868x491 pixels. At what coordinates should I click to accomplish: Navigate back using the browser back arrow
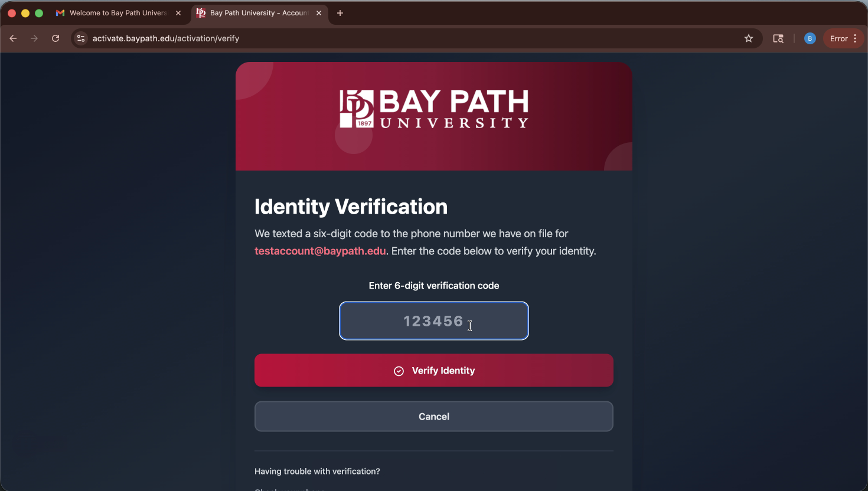pyautogui.click(x=13, y=38)
